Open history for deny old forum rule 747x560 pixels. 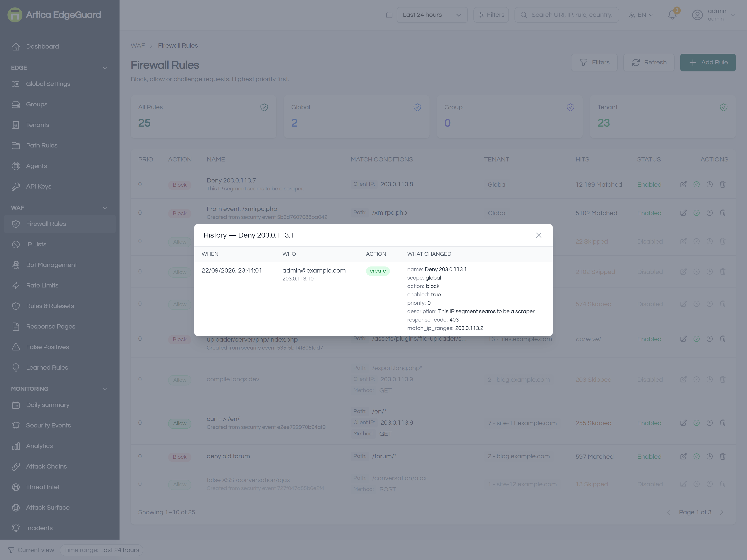[709, 456]
